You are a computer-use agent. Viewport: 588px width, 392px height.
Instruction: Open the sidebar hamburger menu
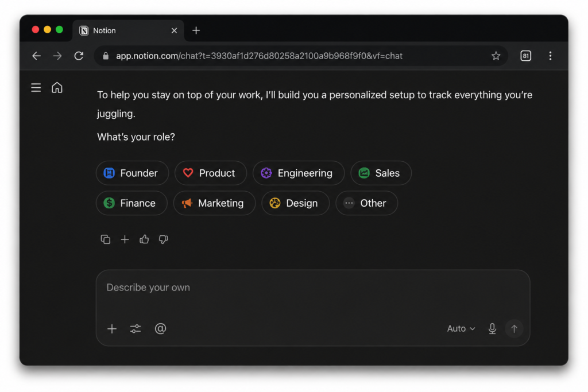36,88
